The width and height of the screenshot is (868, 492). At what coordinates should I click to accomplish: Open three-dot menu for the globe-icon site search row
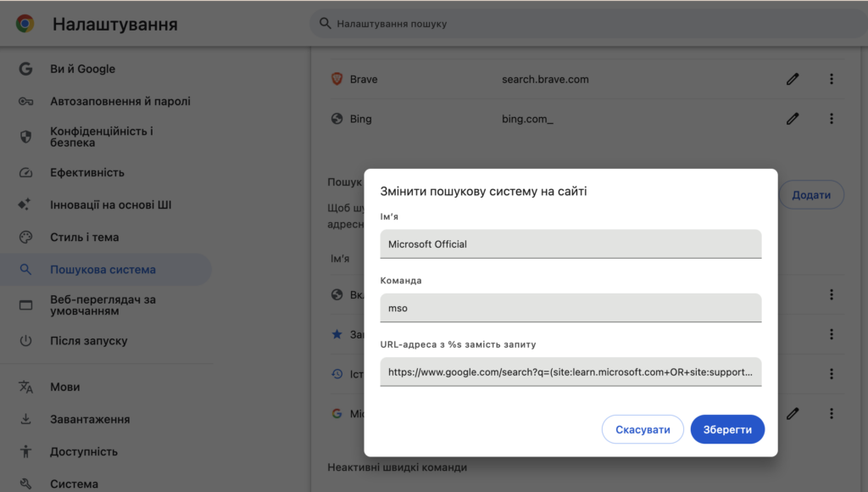[832, 294]
